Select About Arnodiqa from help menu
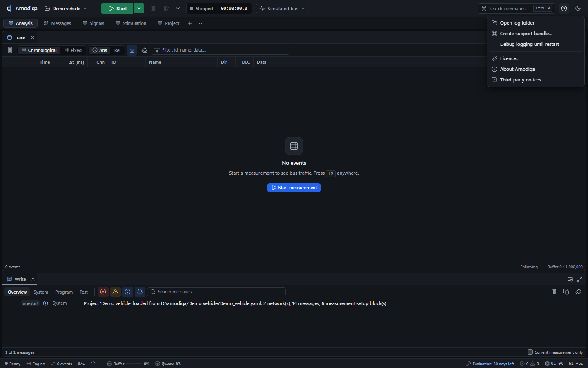588x368 pixels. tap(536, 69)
